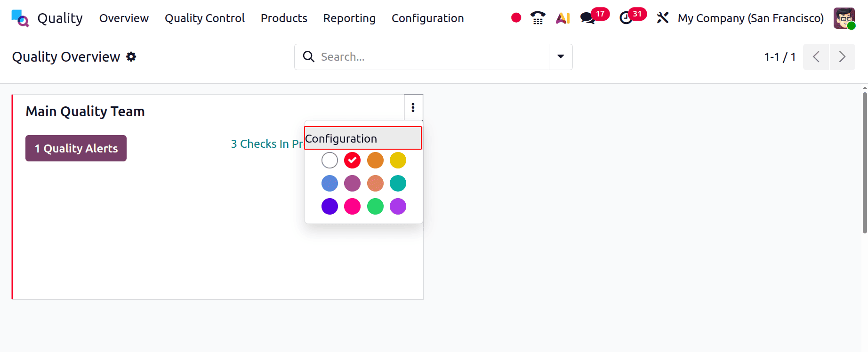Pick the salmon color swatch

375,184
